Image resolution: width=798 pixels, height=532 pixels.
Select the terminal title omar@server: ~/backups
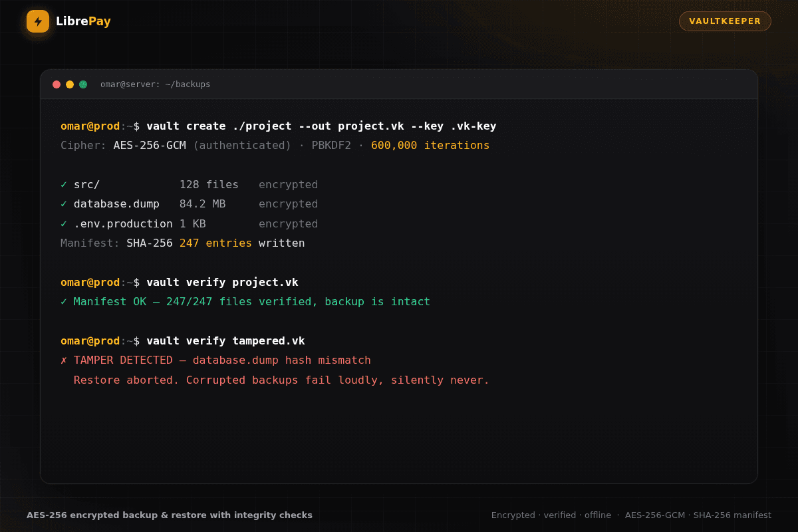pyautogui.click(x=155, y=84)
